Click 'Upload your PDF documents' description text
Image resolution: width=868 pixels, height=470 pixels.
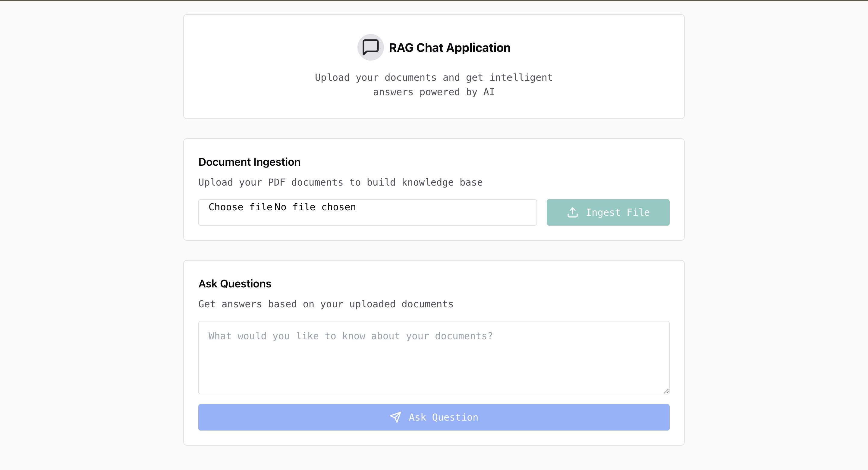[340, 182]
